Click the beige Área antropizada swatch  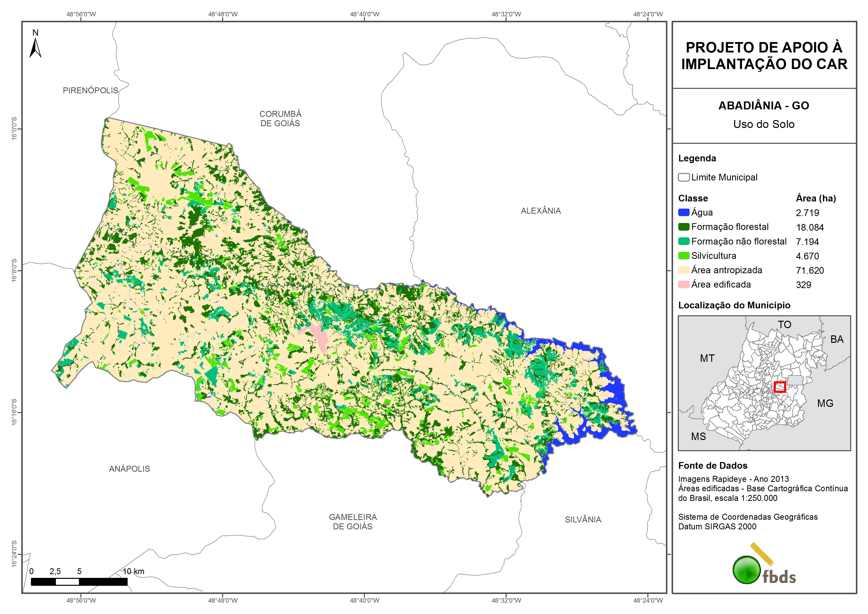(683, 270)
